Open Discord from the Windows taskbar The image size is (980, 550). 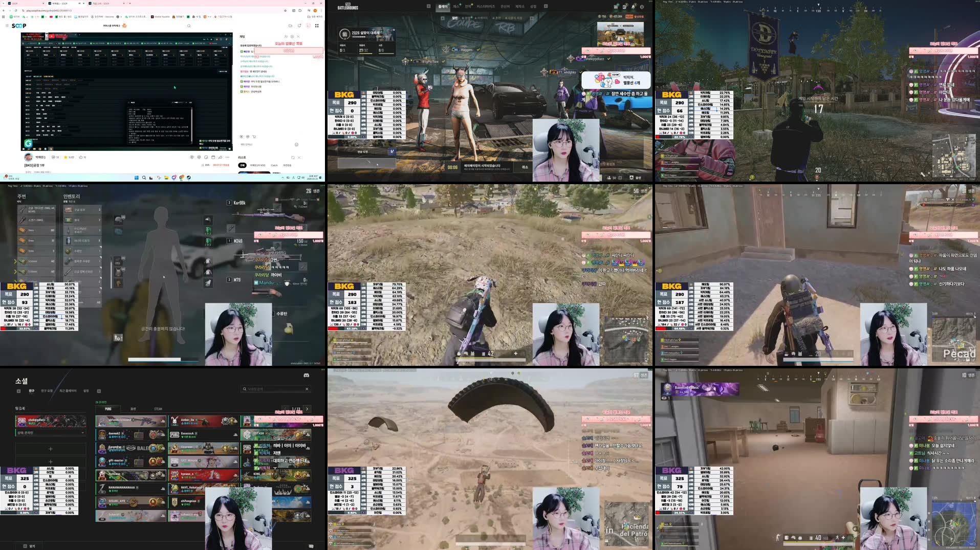click(x=173, y=178)
